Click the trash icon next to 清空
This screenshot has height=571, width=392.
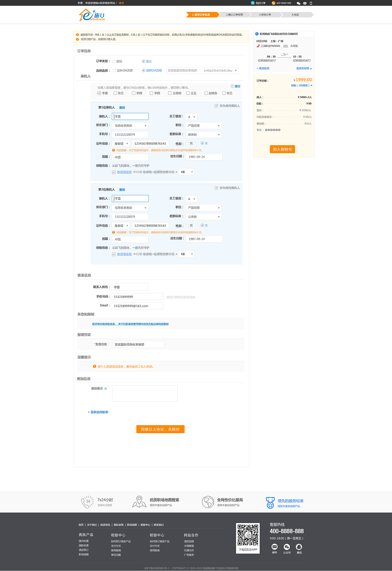[232, 86]
